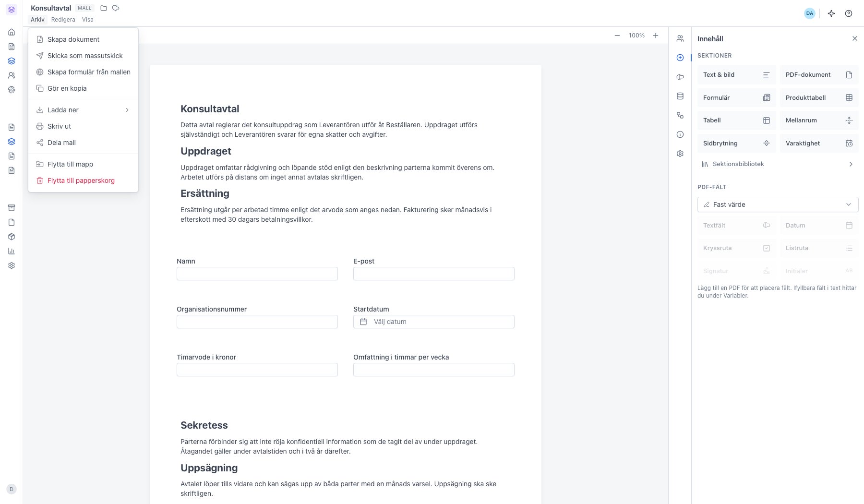Screen dimensions: 864x504
Task: Expand the Ladda ner submenu
Action: point(83,110)
